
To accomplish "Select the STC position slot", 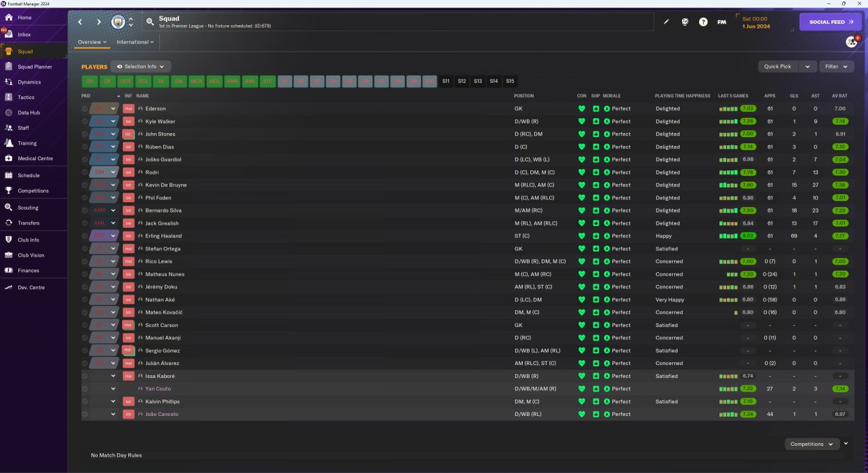I will [x=268, y=81].
